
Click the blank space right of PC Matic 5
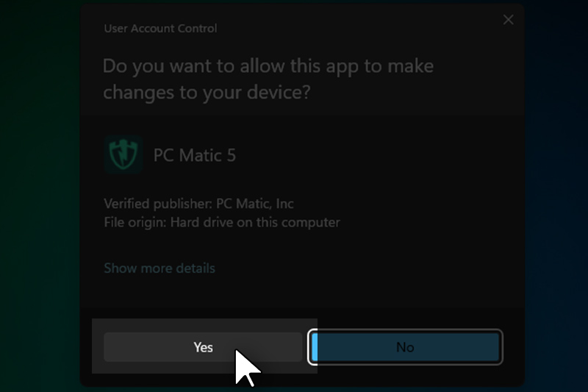click(367, 155)
